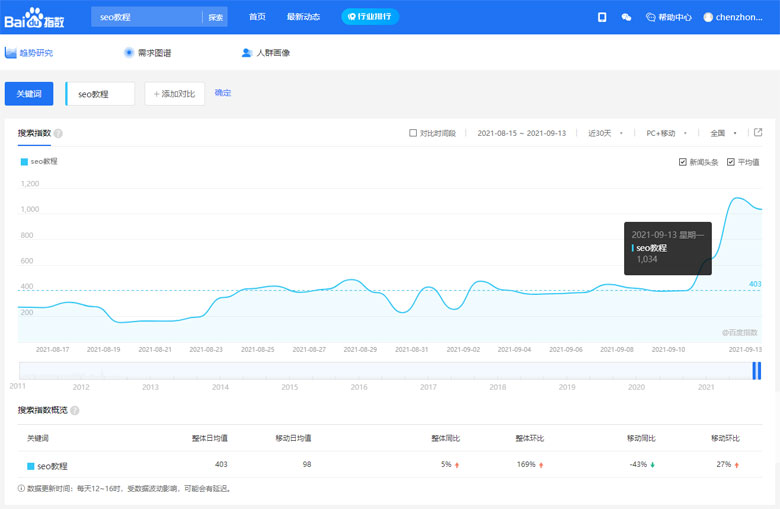The height and width of the screenshot is (509, 780).
Task: Click the 确定 link
Action: [x=223, y=93]
